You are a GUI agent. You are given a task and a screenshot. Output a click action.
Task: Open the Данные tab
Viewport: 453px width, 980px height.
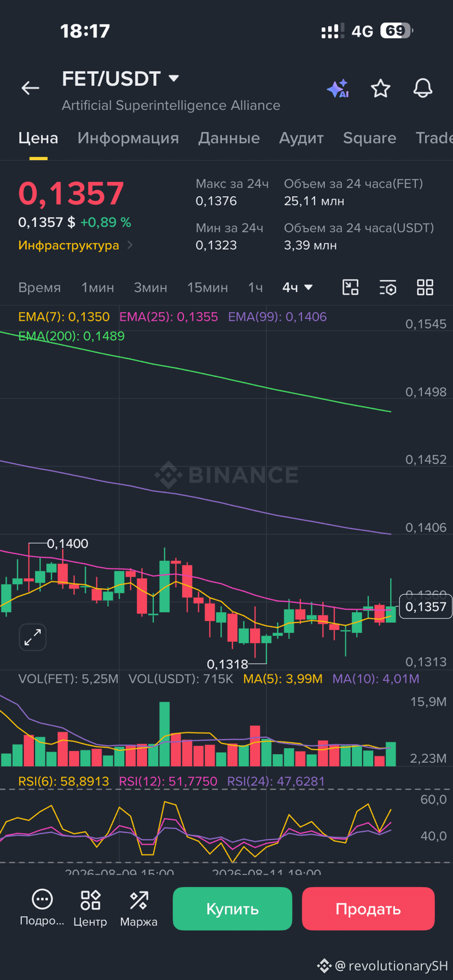(x=229, y=138)
